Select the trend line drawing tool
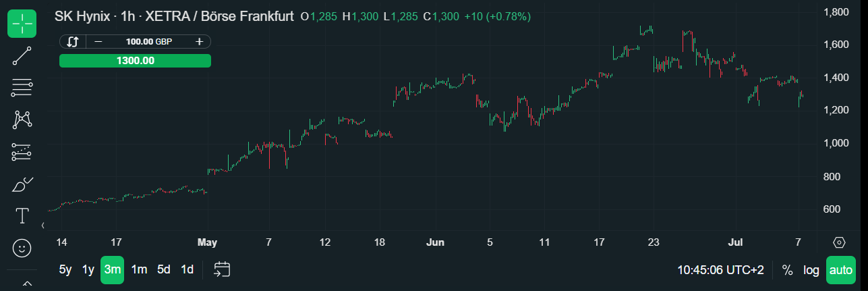This screenshot has width=868, height=291. (x=22, y=56)
